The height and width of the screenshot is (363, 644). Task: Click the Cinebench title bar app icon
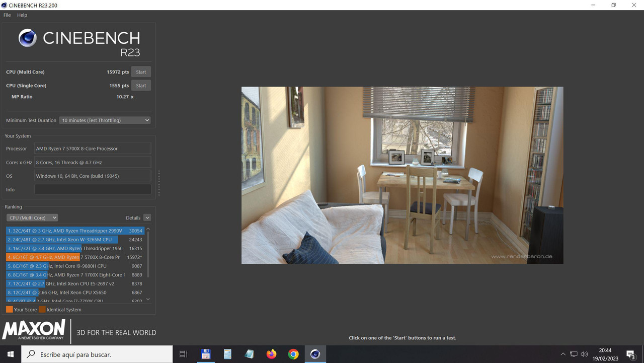[x=5, y=5]
